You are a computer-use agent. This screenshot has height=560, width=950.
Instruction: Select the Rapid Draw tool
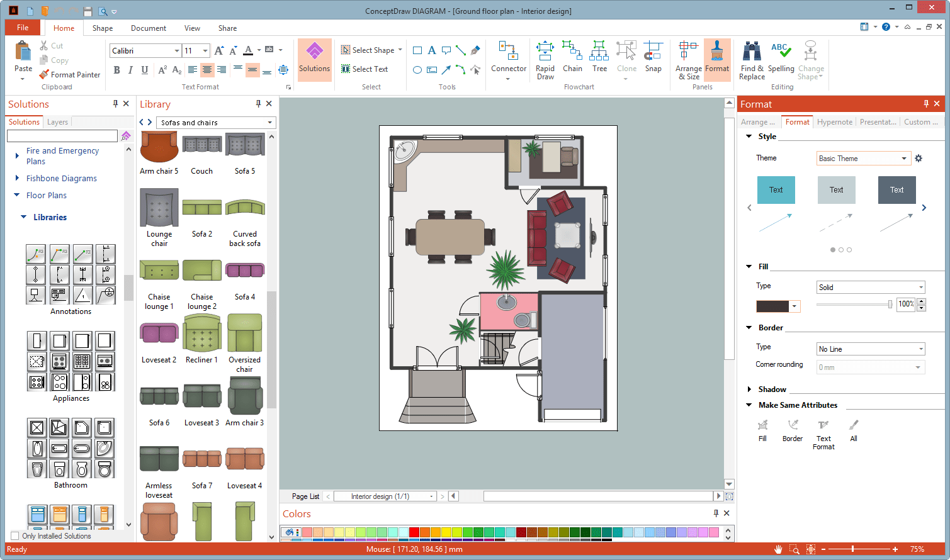545,60
